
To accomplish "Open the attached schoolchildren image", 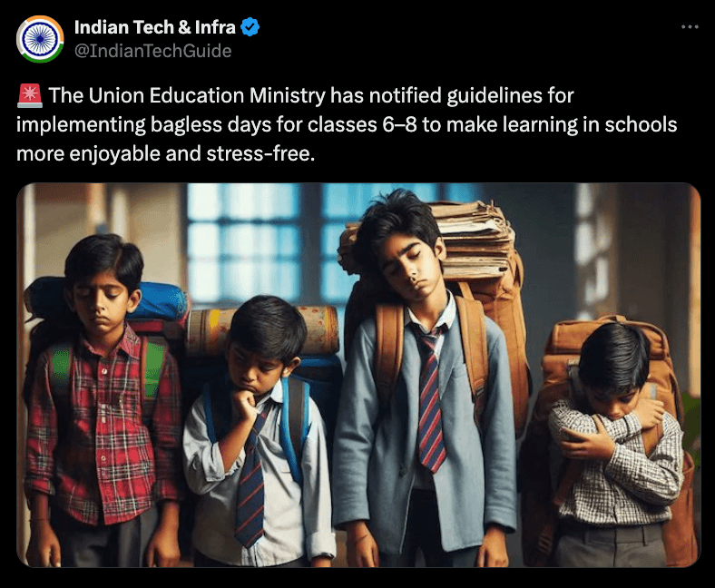I will click(x=358, y=375).
